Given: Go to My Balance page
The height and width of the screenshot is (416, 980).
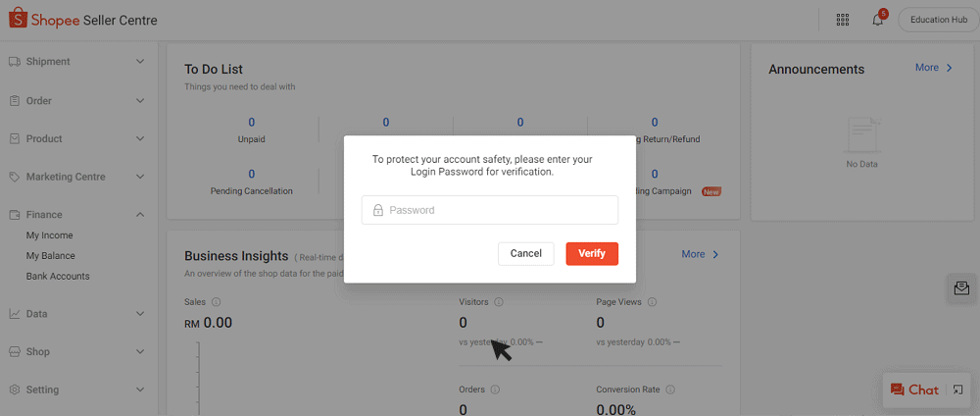Looking at the screenshot, I should pyautogui.click(x=50, y=256).
